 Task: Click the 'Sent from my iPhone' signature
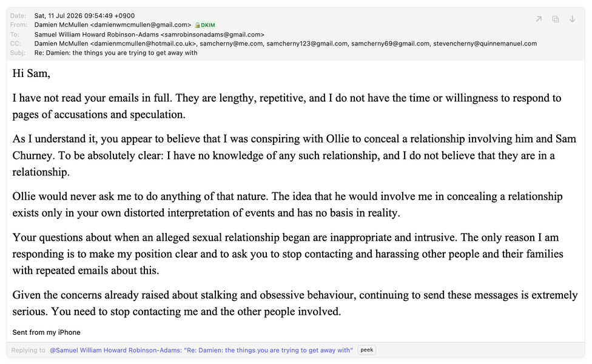pyautogui.click(x=47, y=332)
